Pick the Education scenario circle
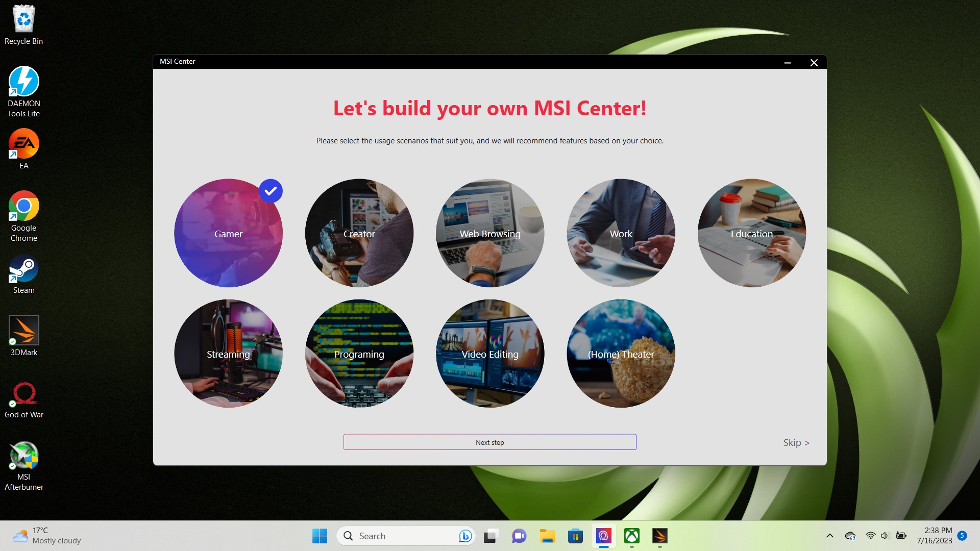This screenshot has height=551, width=980. pos(751,233)
